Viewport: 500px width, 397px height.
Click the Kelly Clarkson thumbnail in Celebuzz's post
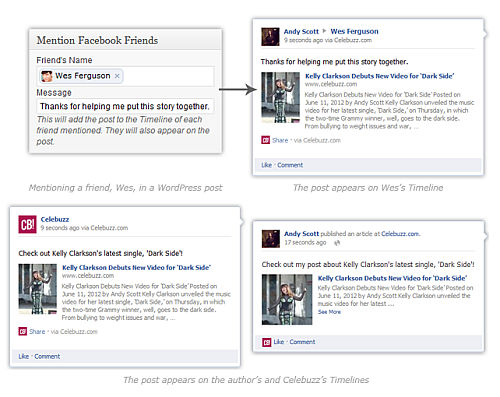click(38, 289)
